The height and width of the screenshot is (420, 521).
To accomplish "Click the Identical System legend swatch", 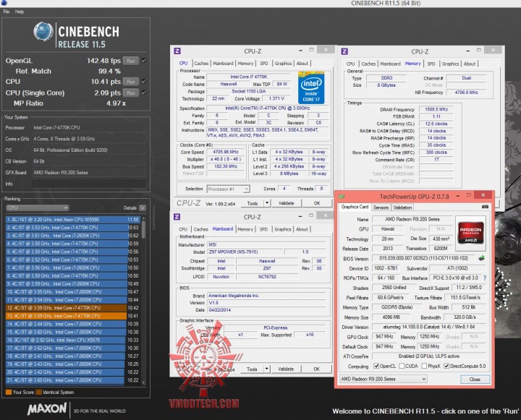I will coord(38,392).
